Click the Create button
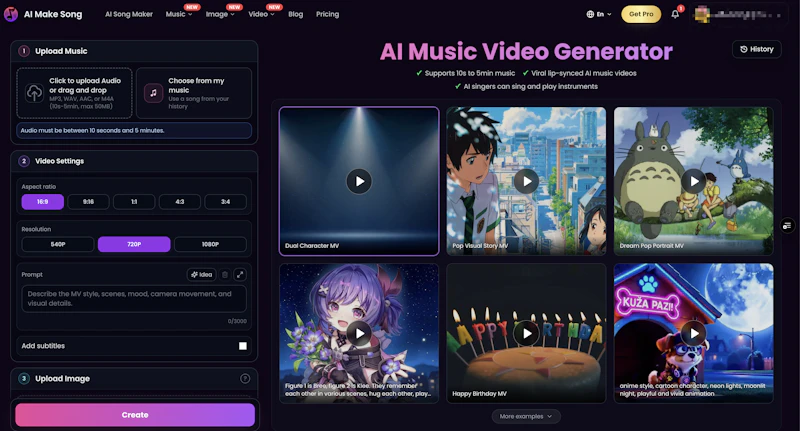The image size is (800, 431). 135,415
